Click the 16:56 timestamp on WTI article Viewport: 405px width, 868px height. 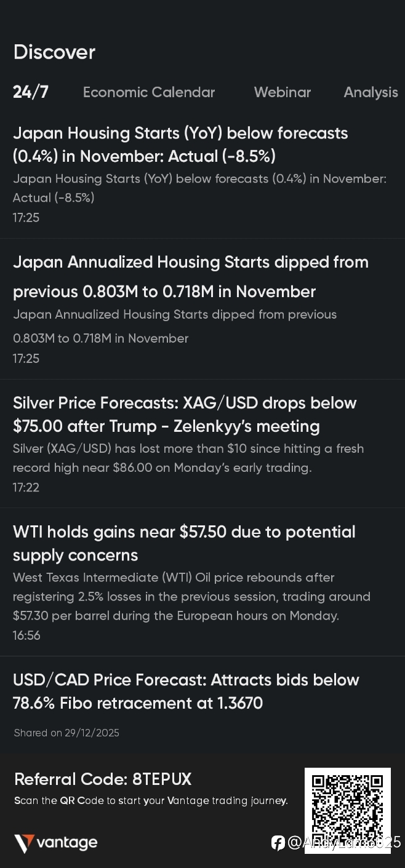(x=26, y=635)
